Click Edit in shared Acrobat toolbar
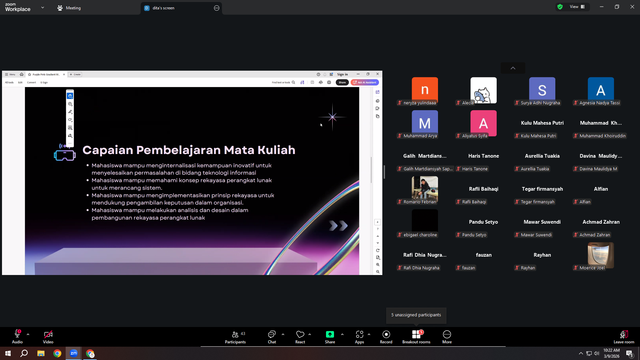Image resolution: width=640 pixels, height=360 pixels. (x=20, y=82)
